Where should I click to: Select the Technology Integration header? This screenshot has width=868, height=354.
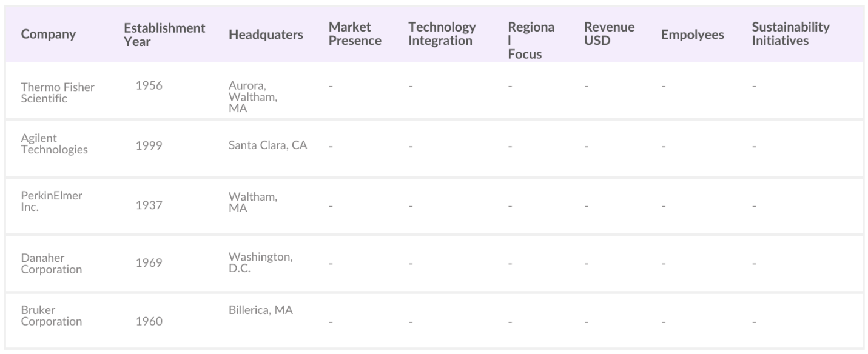442,35
